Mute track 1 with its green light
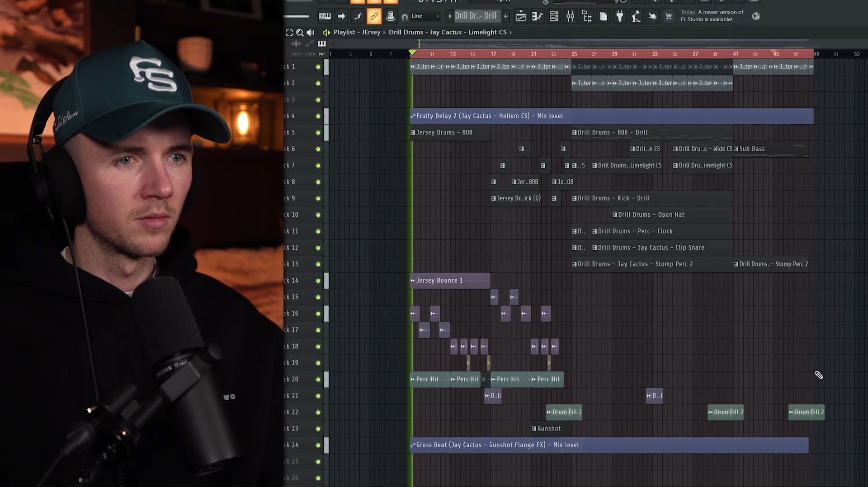Screen dimensions: 868x487 pyautogui.click(x=318, y=67)
